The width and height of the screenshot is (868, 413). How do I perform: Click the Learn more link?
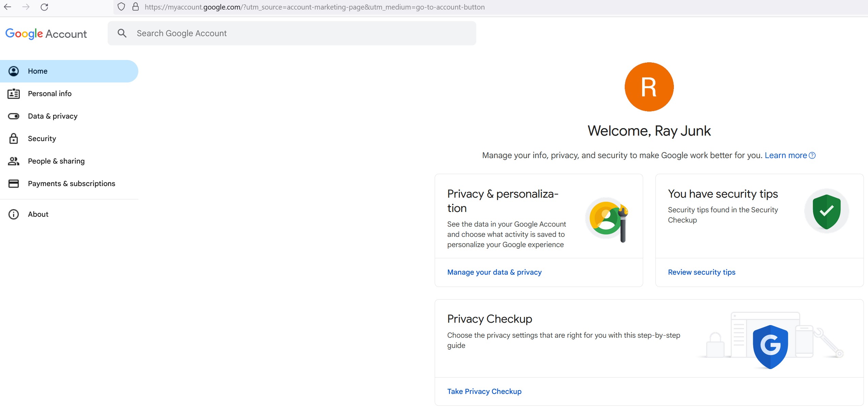coord(786,155)
